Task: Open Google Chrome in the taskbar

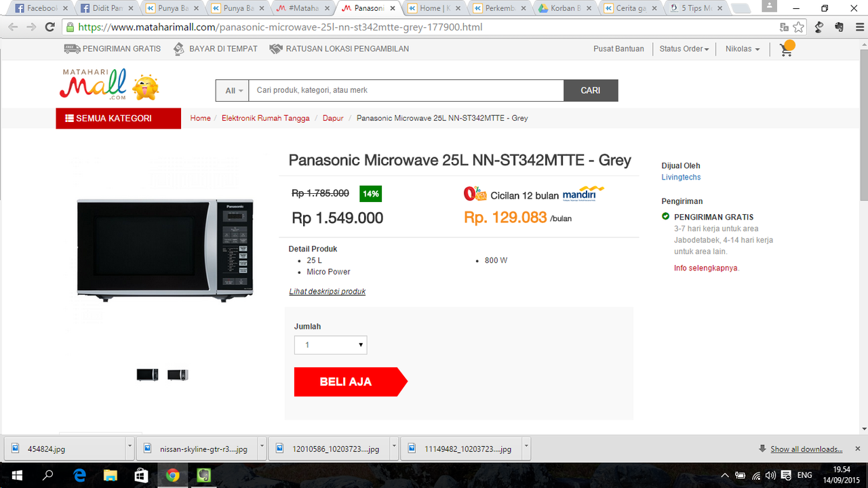Action: click(172, 475)
